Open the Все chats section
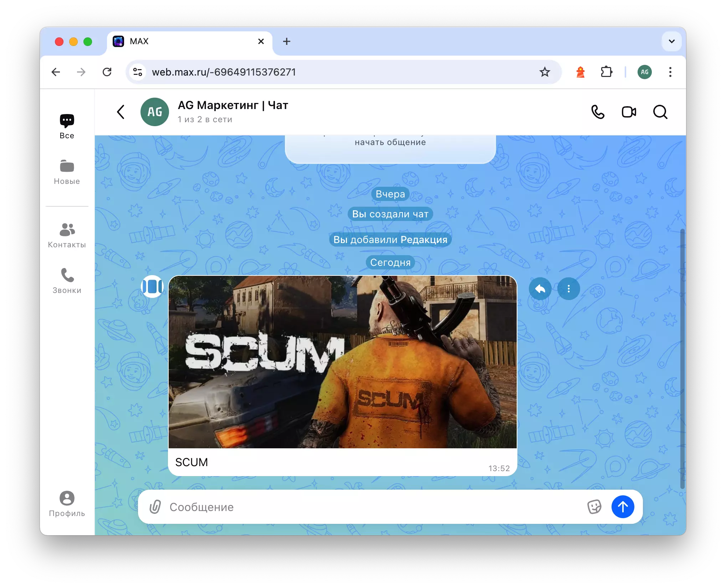726x588 pixels. point(67,127)
